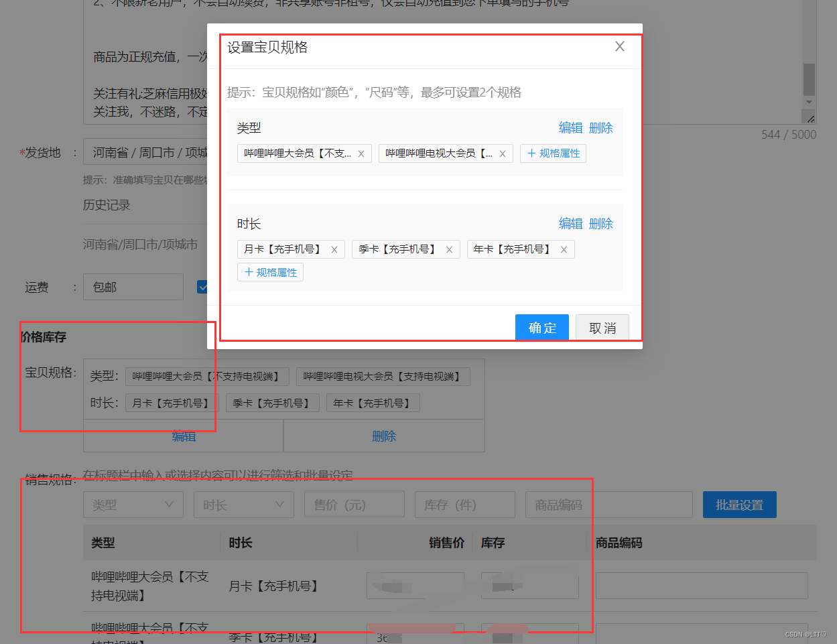Viewport: 837px width, 644px height.
Task: Click the 544 / 5000 character counter
Action: [789, 135]
